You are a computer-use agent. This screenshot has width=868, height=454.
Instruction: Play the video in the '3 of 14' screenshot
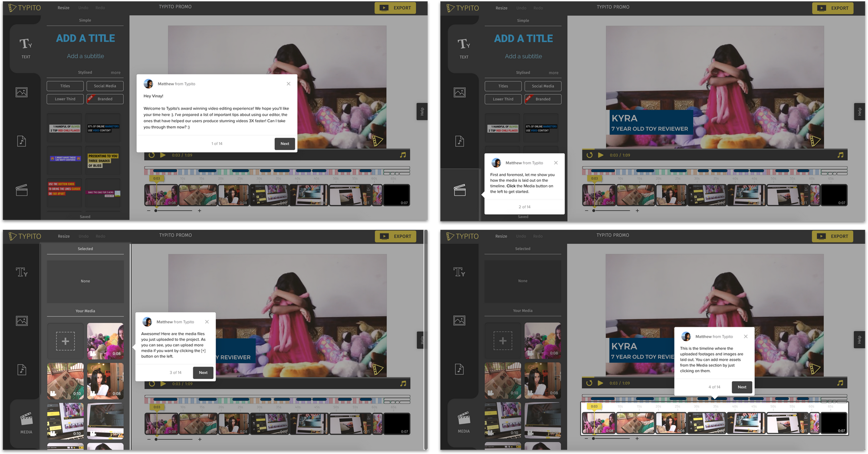[163, 383]
